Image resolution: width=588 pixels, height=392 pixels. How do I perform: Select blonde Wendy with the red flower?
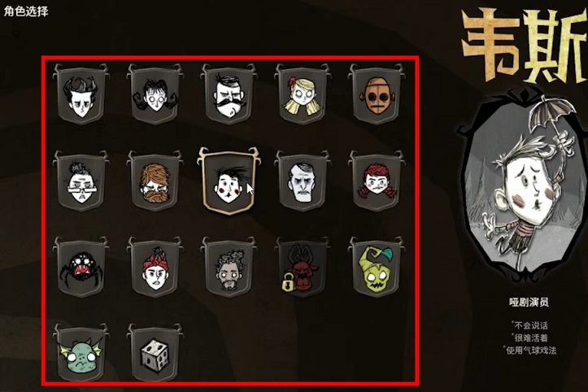303,94
